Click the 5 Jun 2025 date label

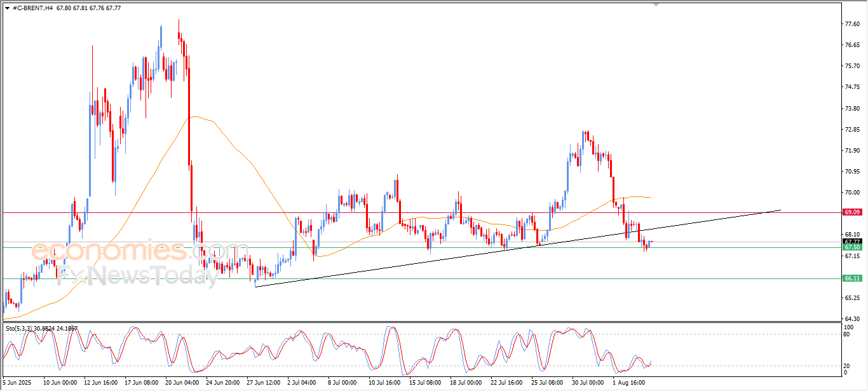pos(17,383)
